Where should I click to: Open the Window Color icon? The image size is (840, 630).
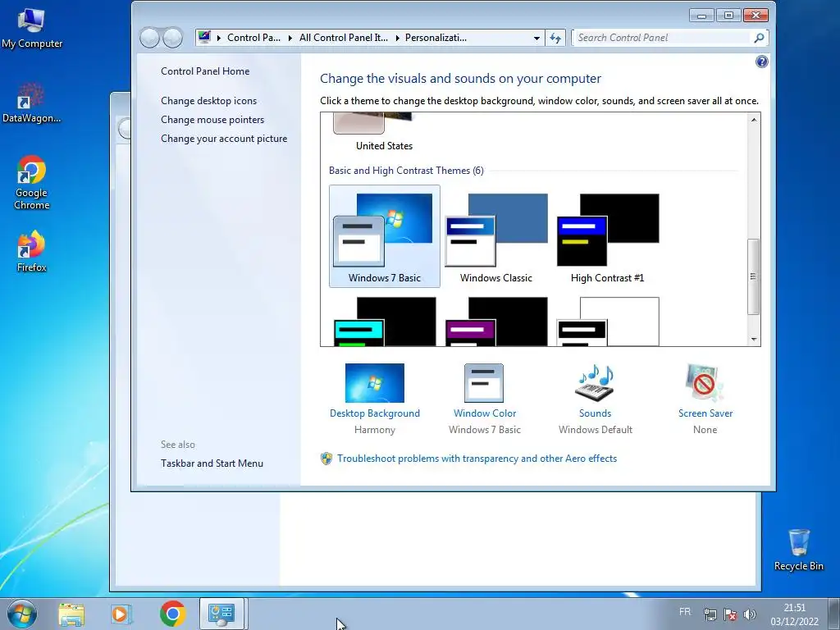pos(484,382)
